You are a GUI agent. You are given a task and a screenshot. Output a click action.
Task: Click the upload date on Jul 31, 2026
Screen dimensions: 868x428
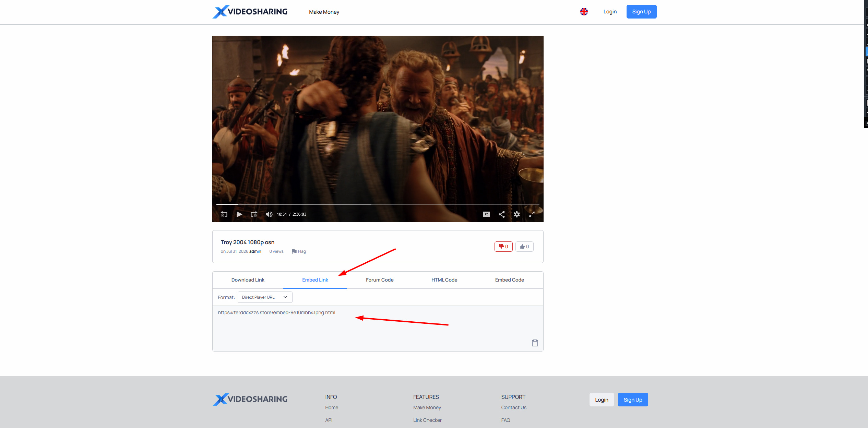coord(235,251)
